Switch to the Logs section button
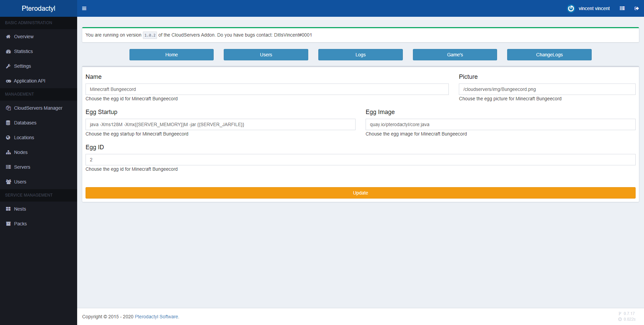Viewport: 644px width, 325px height. (360, 55)
